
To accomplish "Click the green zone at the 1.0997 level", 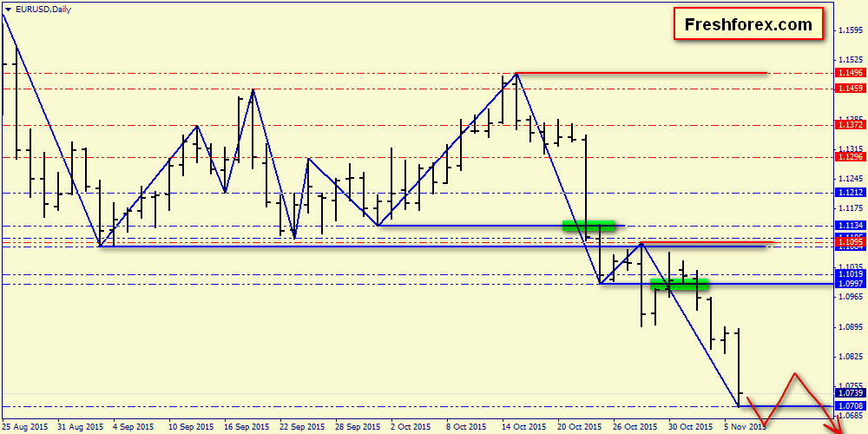I will (x=679, y=284).
